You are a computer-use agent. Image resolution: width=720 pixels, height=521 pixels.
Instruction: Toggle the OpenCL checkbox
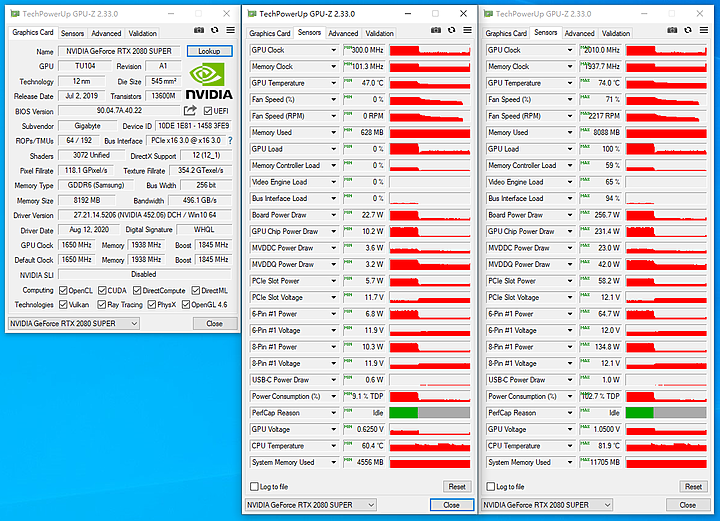[63, 291]
